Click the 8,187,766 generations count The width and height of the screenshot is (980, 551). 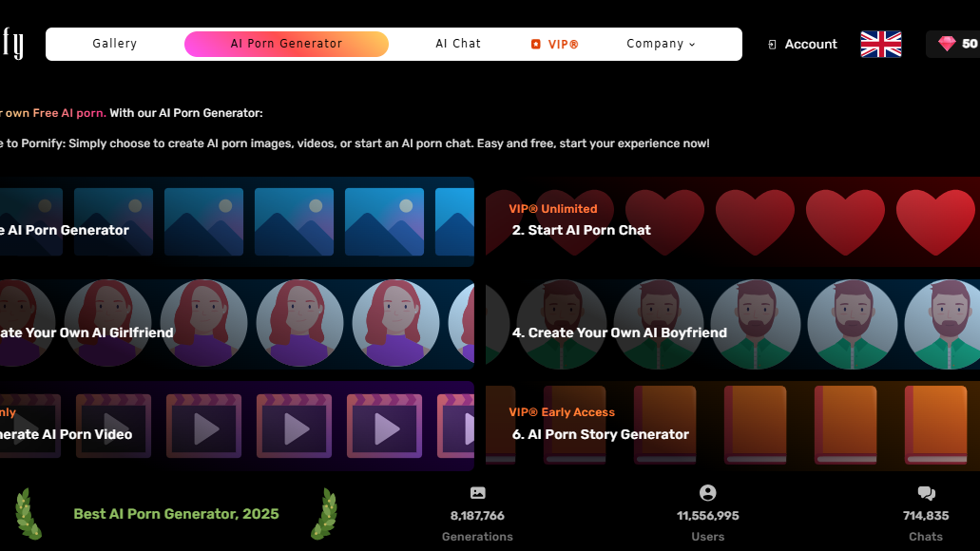[x=477, y=516]
